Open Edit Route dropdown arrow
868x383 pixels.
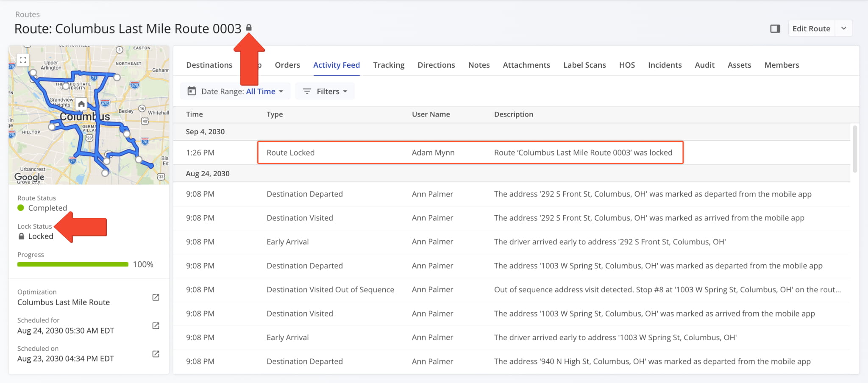pos(843,28)
